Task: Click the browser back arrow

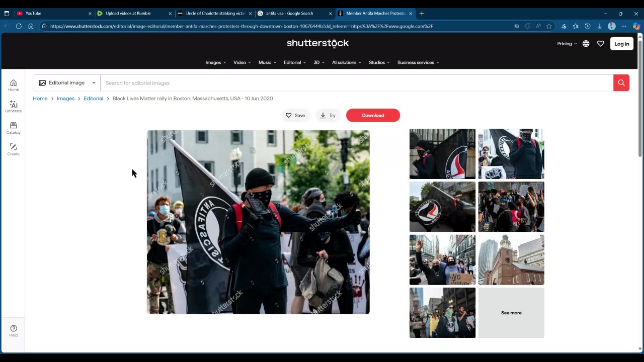Action: [7, 26]
